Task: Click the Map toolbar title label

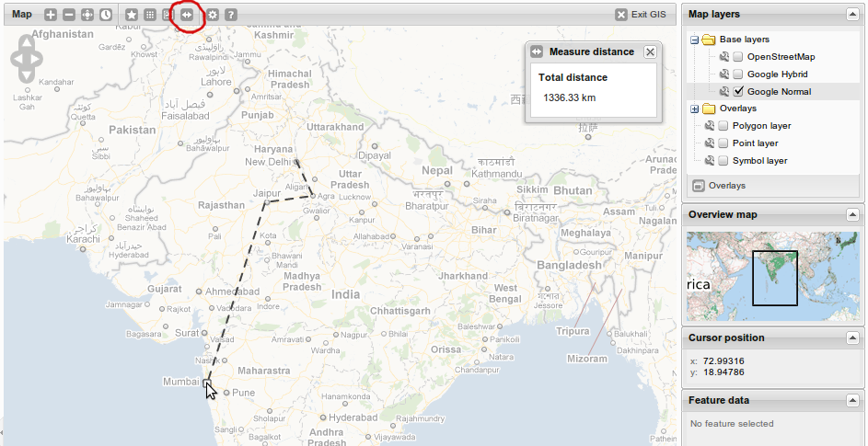Action: (x=21, y=14)
